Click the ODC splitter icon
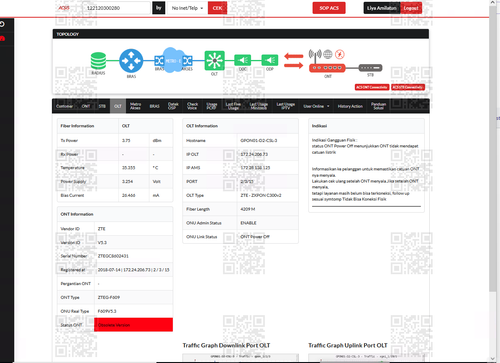This screenshot has height=363, width=500. 243,60
